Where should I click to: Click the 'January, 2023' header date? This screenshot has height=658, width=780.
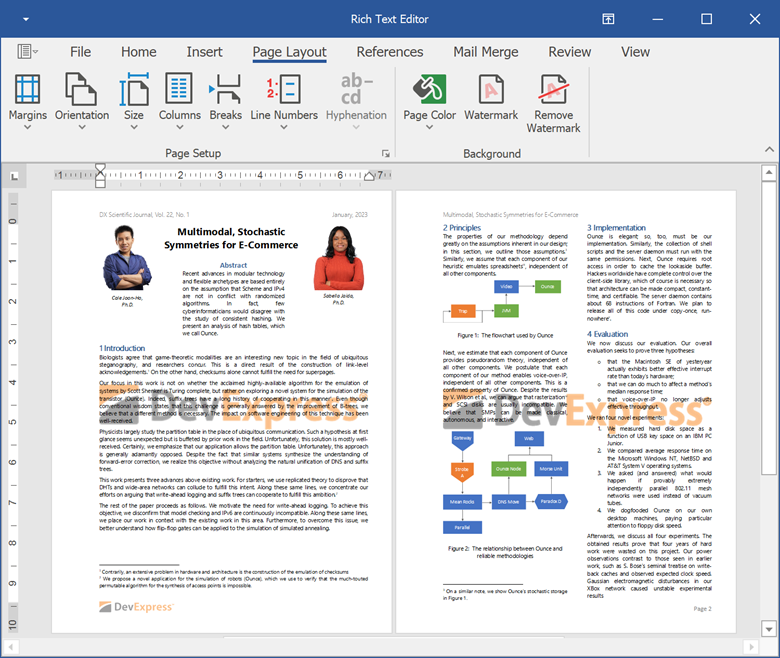350,215
